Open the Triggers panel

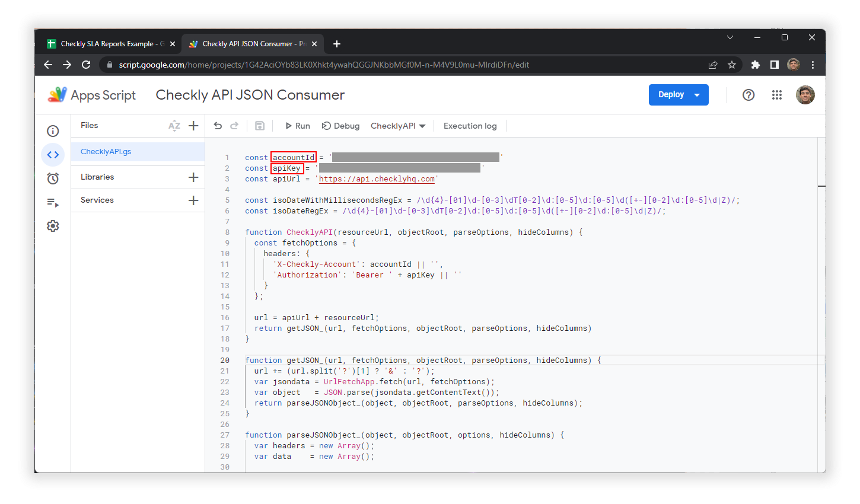coord(53,178)
